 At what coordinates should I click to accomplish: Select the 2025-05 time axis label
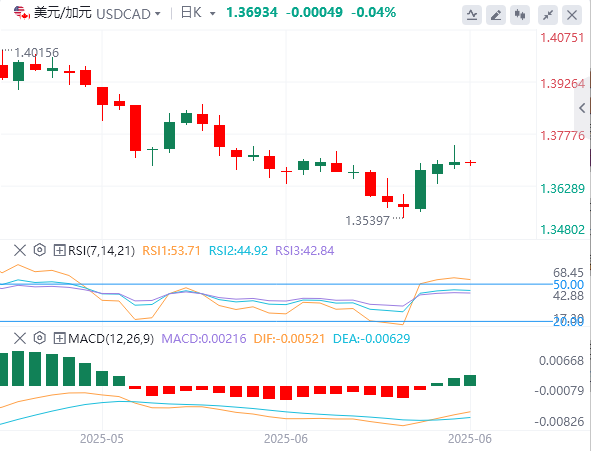click(x=102, y=439)
